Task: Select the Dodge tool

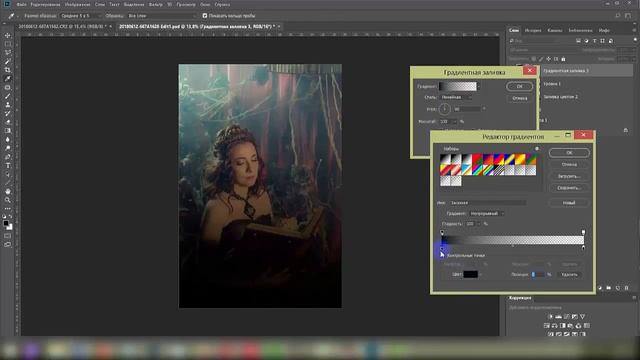Action: pyautogui.click(x=7, y=148)
